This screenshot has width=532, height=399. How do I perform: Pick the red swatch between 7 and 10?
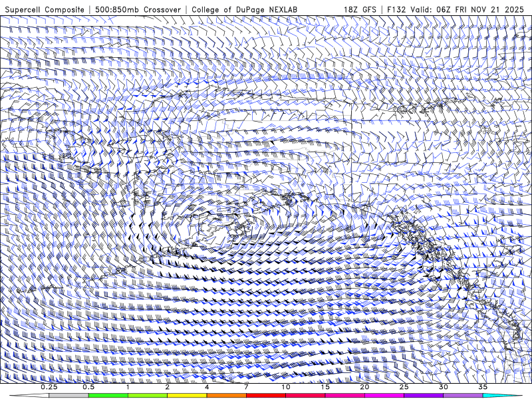pyautogui.click(x=265, y=396)
